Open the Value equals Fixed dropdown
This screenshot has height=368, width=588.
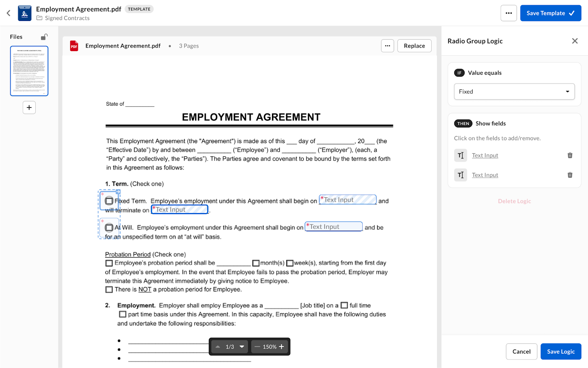coord(514,92)
